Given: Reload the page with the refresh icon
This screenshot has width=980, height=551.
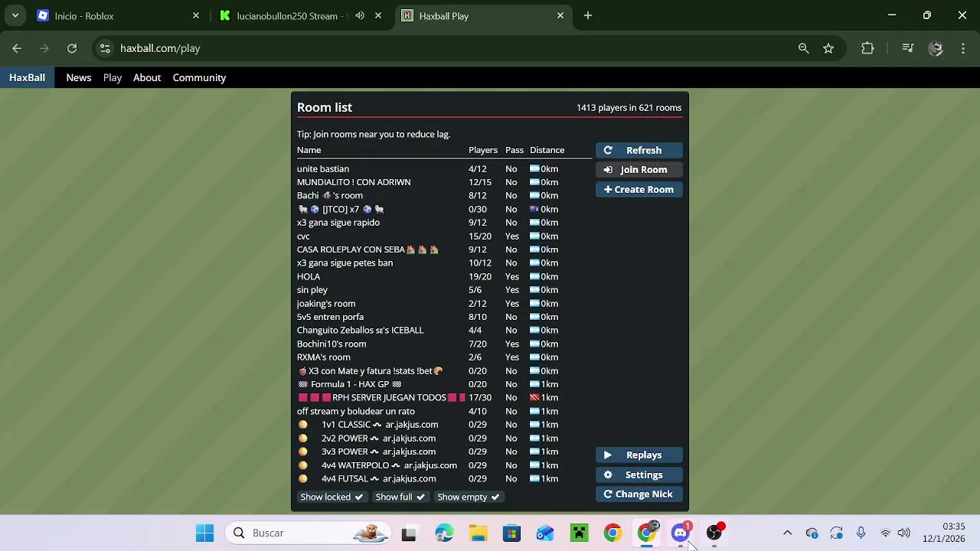Looking at the screenshot, I should point(72,48).
